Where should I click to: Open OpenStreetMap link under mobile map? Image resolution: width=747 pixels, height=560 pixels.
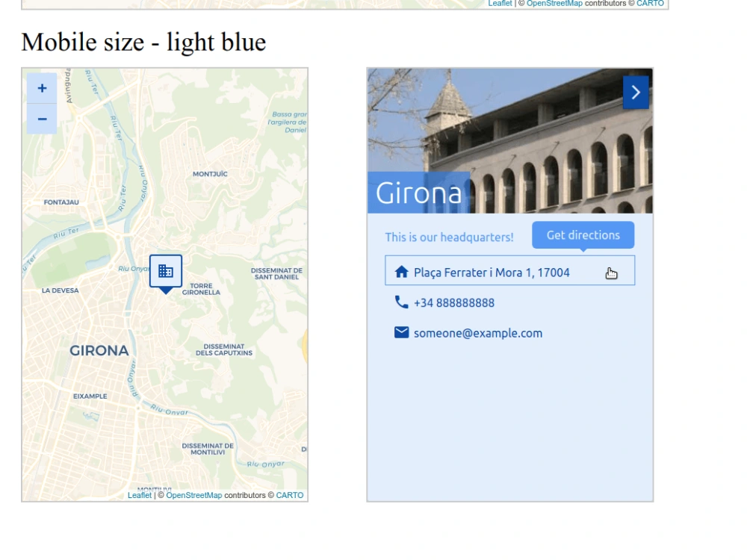194,495
